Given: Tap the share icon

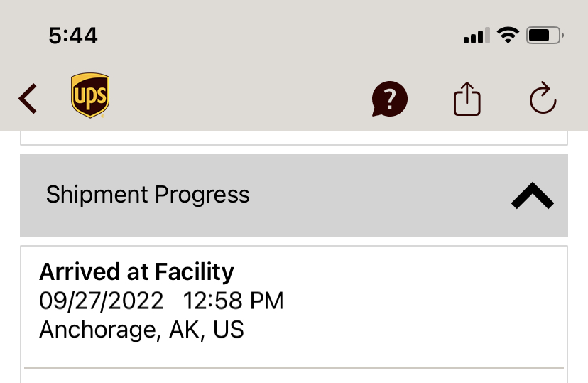Looking at the screenshot, I should point(467,99).
